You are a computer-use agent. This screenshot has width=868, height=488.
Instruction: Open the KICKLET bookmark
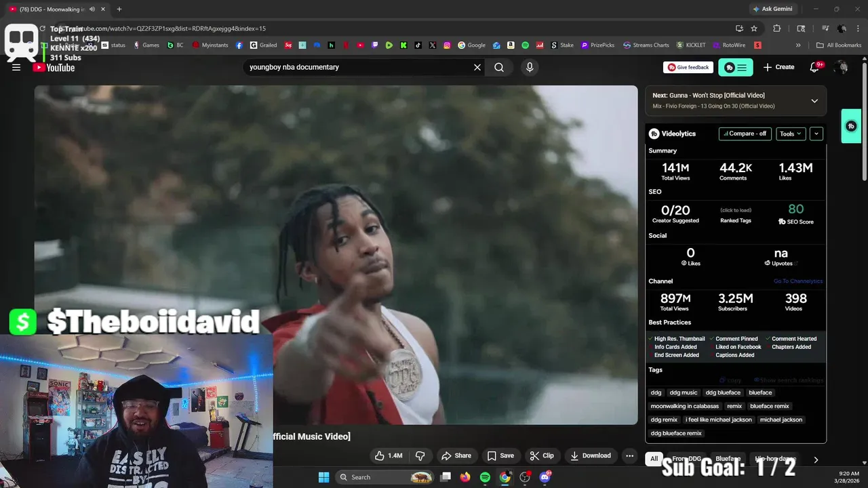coord(691,45)
